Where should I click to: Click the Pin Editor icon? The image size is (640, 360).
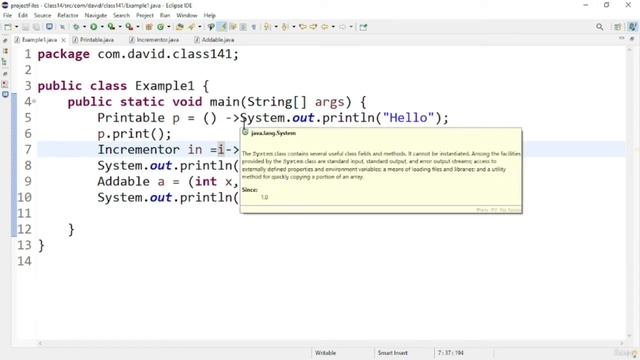tap(363, 27)
